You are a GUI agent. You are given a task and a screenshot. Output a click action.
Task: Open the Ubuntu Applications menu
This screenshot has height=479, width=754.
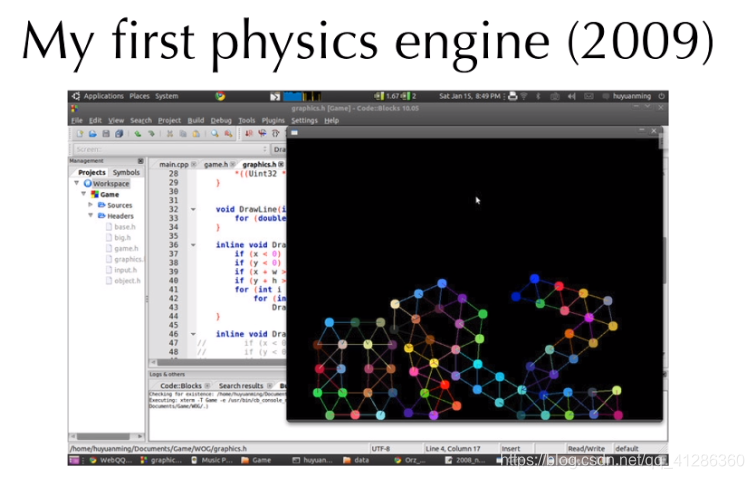point(103,96)
